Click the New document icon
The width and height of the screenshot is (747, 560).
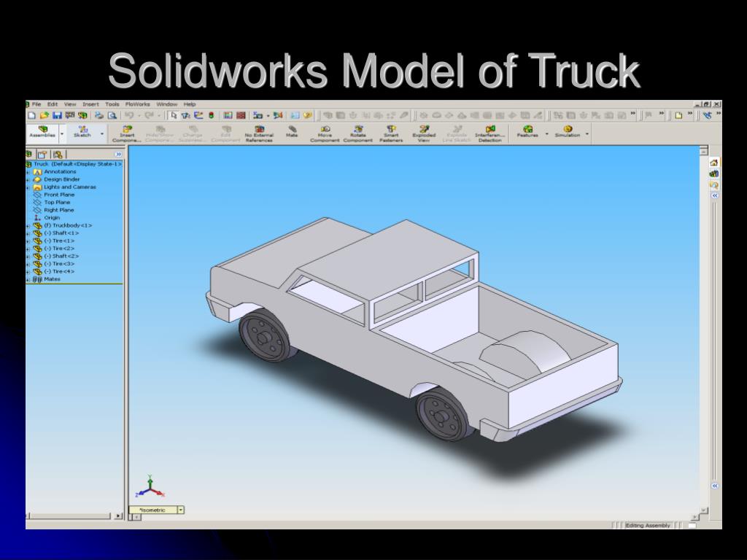pos(32,115)
